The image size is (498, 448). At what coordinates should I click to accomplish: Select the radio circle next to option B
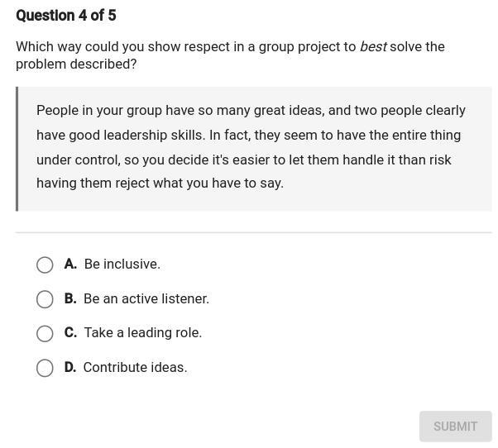click(x=45, y=299)
